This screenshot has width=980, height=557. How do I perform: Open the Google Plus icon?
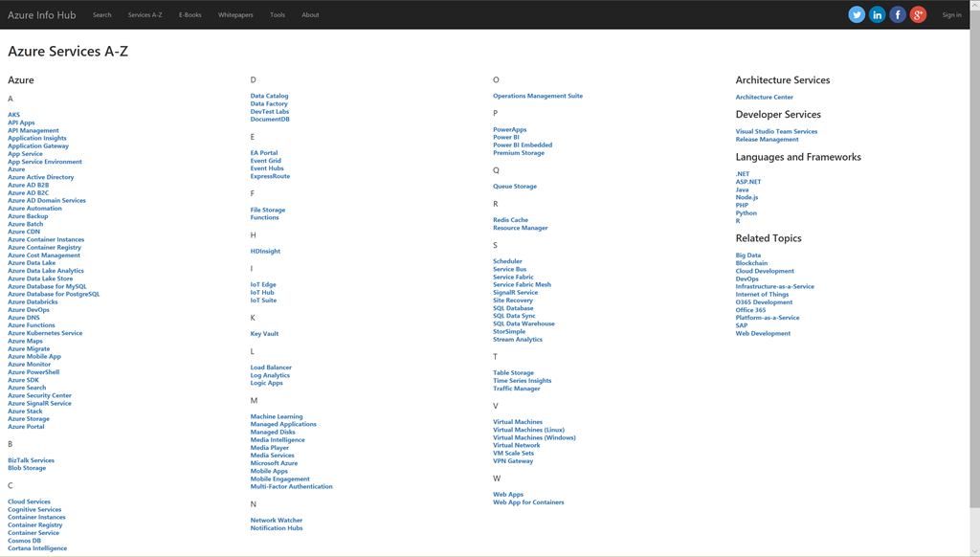point(918,14)
